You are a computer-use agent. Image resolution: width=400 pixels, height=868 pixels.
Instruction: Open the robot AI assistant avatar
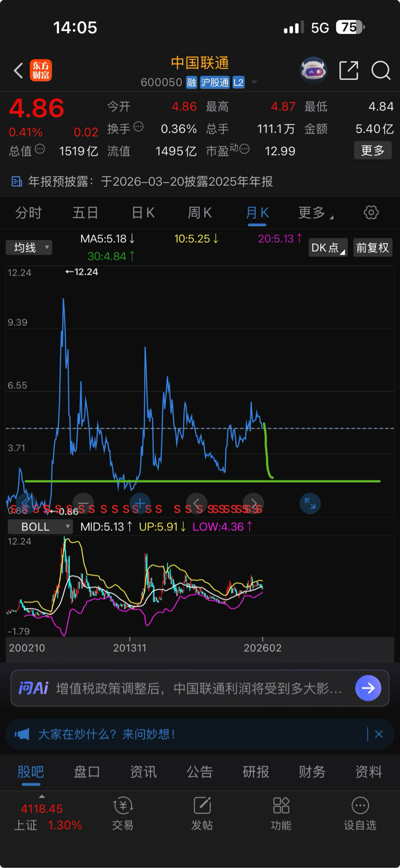(313, 70)
